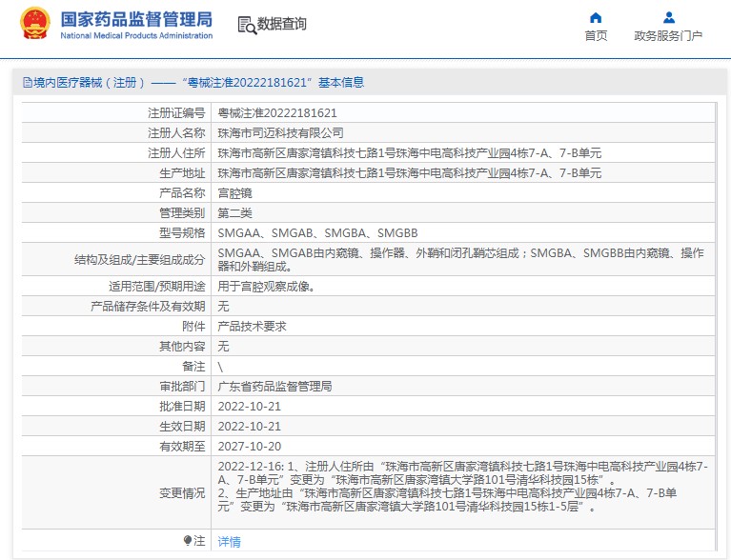Open the 政务服务门户 text link
The width and height of the screenshot is (731, 560).
point(668,36)
